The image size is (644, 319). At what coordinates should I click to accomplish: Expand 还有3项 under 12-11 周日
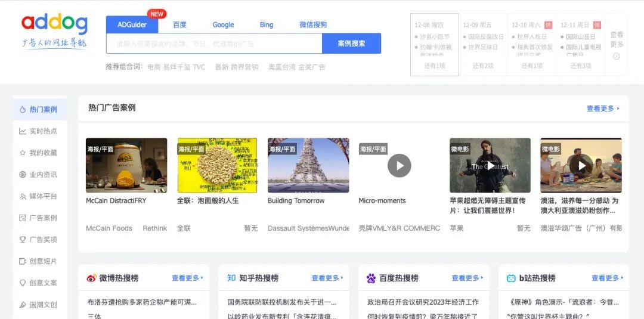[581, 66]
